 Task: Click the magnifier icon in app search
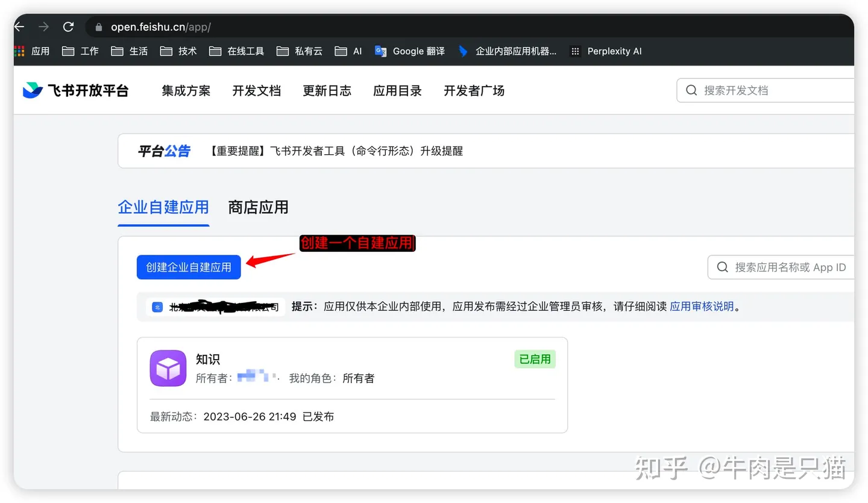tap(722, 267)
